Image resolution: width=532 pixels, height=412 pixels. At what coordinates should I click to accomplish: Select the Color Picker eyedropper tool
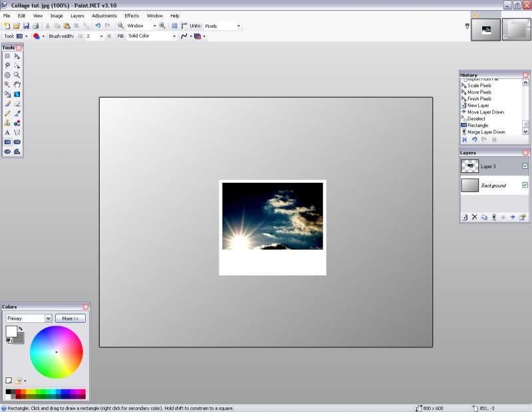[x=17, y=113]
